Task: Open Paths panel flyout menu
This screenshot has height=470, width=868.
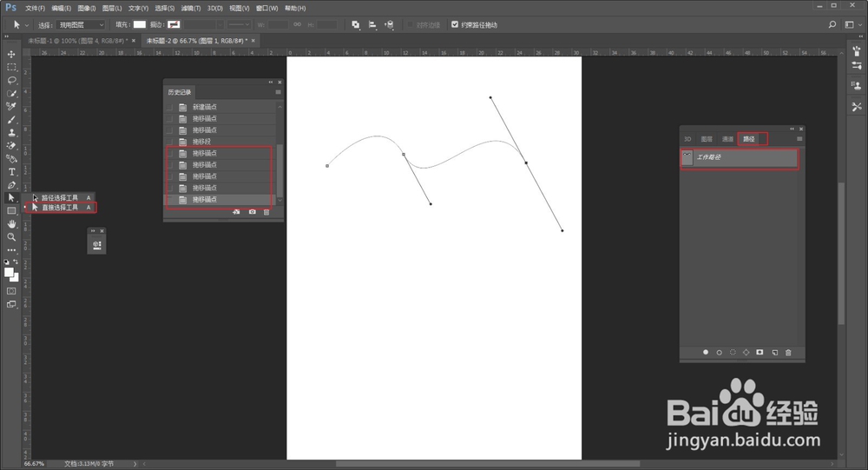Action: click(x=799, y=138)
